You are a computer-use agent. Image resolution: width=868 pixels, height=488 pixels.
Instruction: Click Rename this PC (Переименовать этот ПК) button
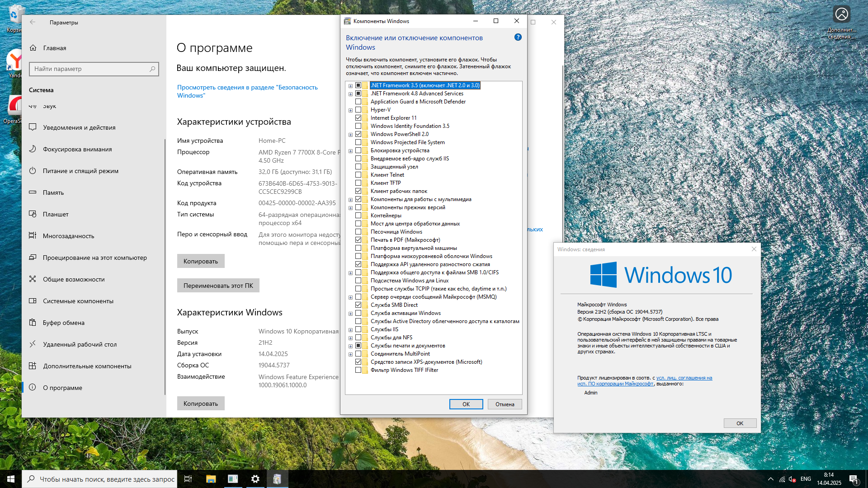tap(218, 286)
